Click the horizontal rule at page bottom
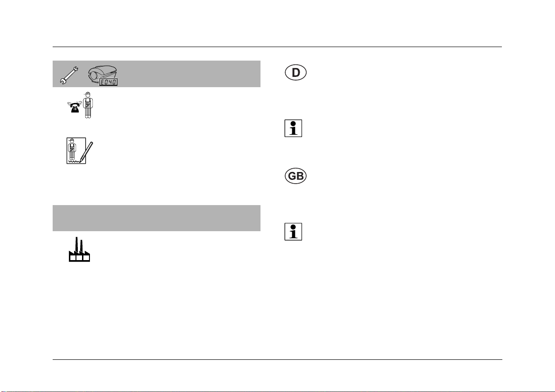Screen dimensions: 555x392 tap(277, 360)
